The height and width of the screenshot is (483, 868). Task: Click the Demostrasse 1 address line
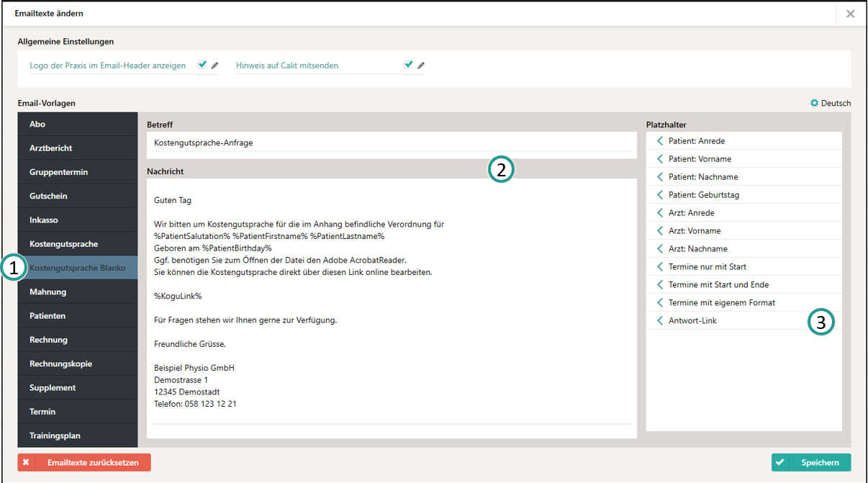point(181,379)
